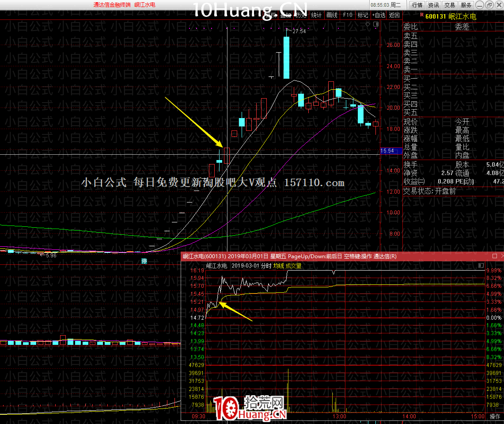Open the 行情 menu button
This screenshot has height=424, width=504.
pyautogui.click(x=417, y=5)
